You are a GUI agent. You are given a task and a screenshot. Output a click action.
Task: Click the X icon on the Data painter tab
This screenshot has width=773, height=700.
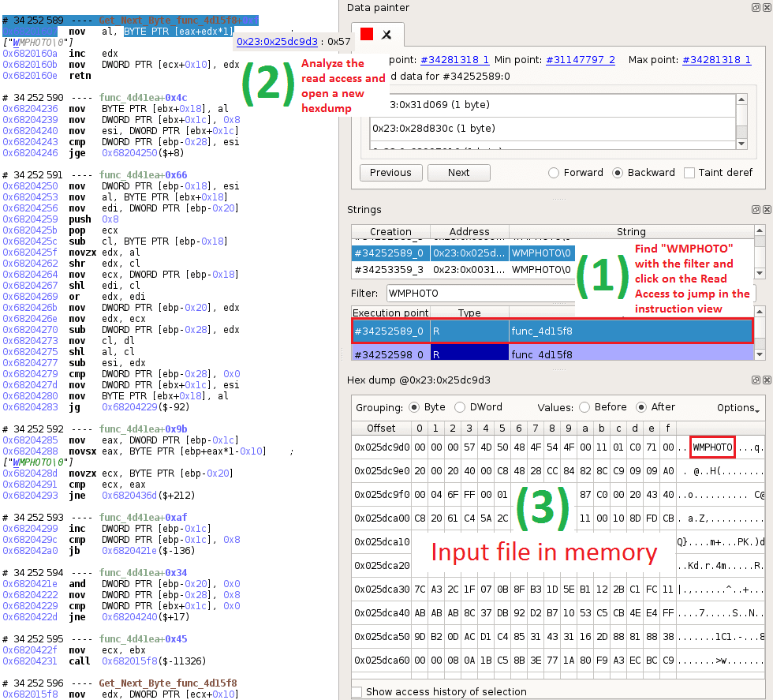386,35
